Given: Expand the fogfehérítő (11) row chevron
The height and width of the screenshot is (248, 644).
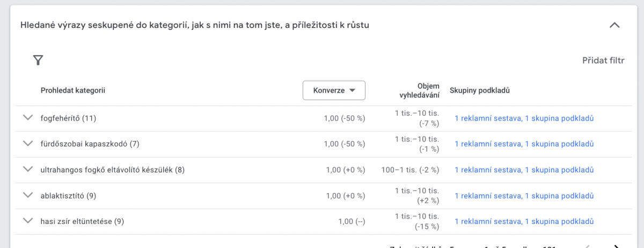Looking at the screenshot, I should point(28,118).
